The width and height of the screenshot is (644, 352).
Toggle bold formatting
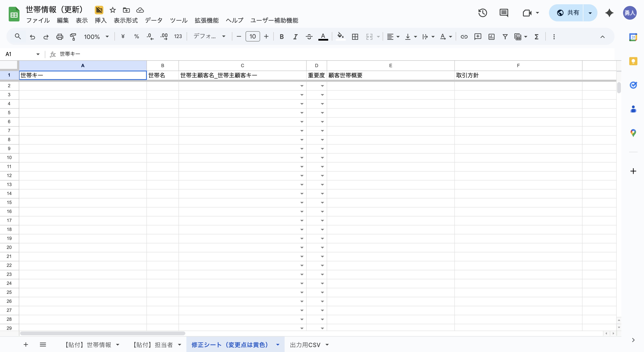[282, 37]
